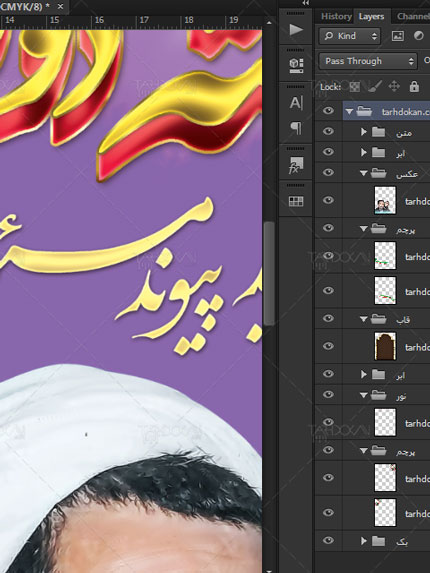Select the Layers tab
Screen dimensions: 430x573
[371, 16]
